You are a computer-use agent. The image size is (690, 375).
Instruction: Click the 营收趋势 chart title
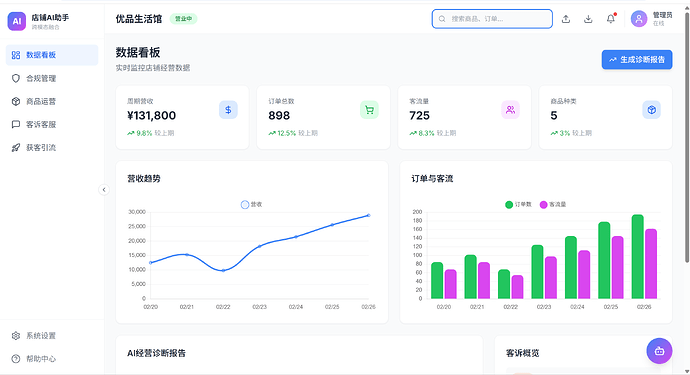coord(144,179)
